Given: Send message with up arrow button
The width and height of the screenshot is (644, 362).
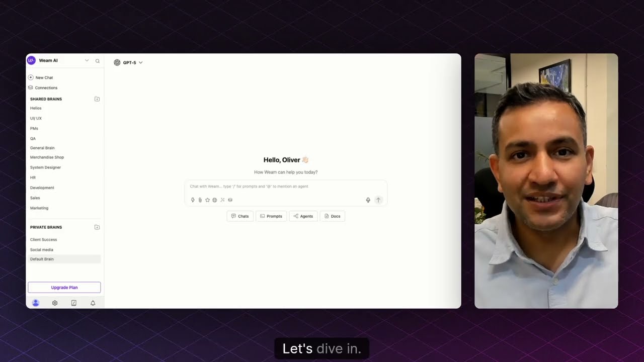Looking at the screenshot, I should (x=378, y=200).
